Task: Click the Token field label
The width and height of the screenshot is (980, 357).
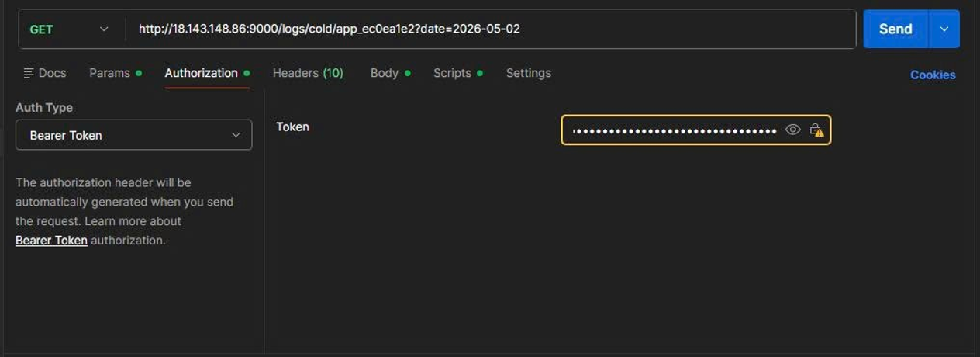Action: [292, 127]
